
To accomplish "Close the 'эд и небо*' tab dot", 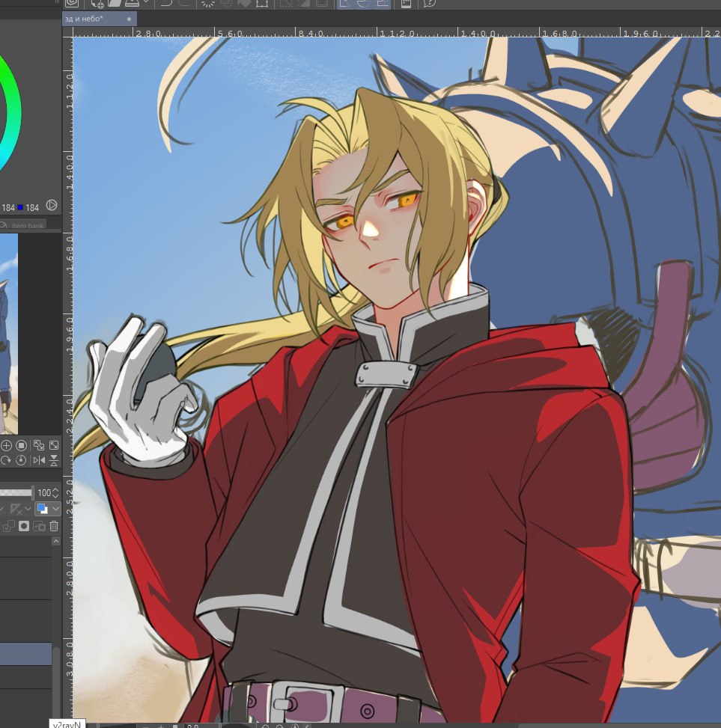I will pos(129,19).
